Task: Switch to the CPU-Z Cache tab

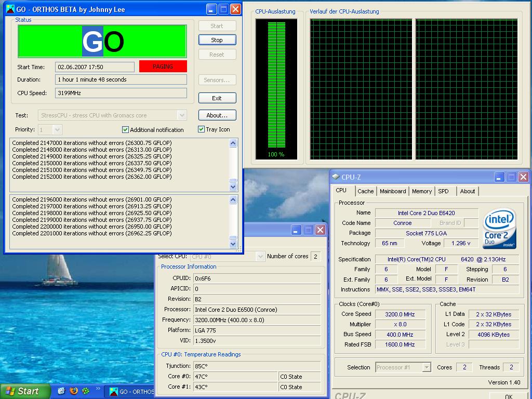Action: click(x=365, y=191)
